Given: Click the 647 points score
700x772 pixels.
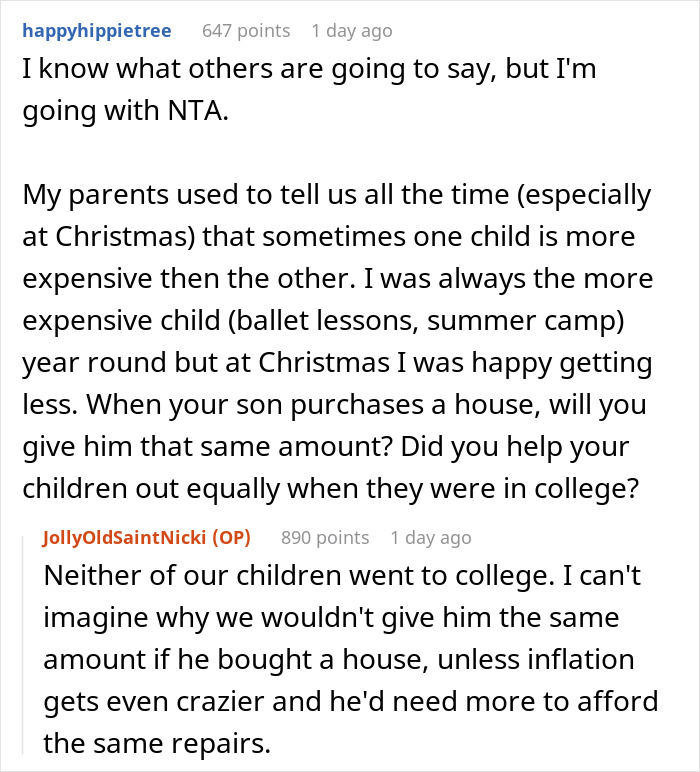Looking at the screenshot, I should click(246, 31).
